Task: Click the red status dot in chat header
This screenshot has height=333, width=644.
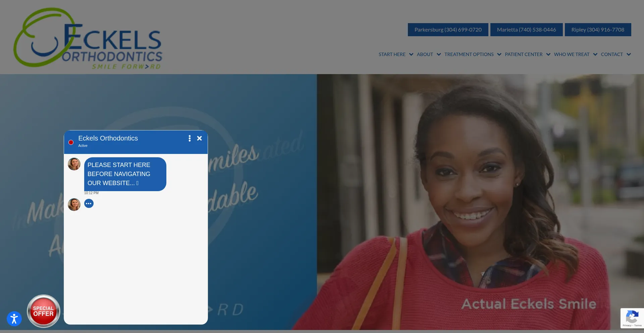Action: (71, 143)
